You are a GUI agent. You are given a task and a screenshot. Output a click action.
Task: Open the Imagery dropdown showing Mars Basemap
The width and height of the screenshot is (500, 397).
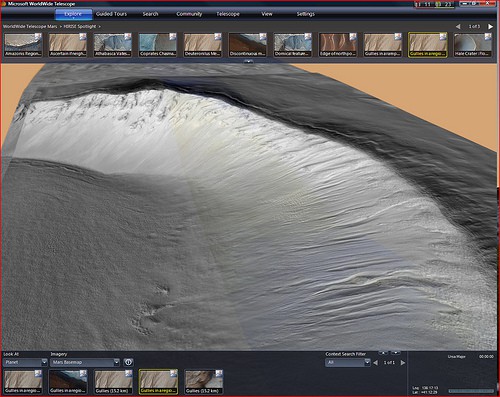85,362
